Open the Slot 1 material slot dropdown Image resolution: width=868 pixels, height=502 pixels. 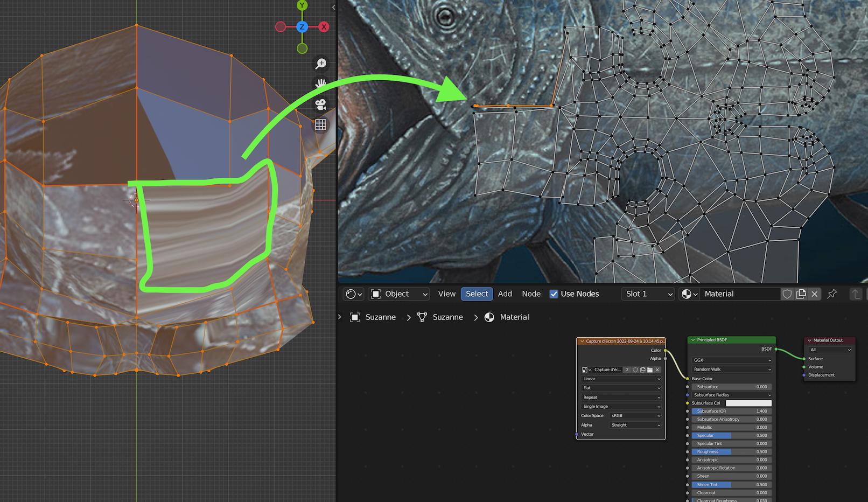click(x=648, y=294)
